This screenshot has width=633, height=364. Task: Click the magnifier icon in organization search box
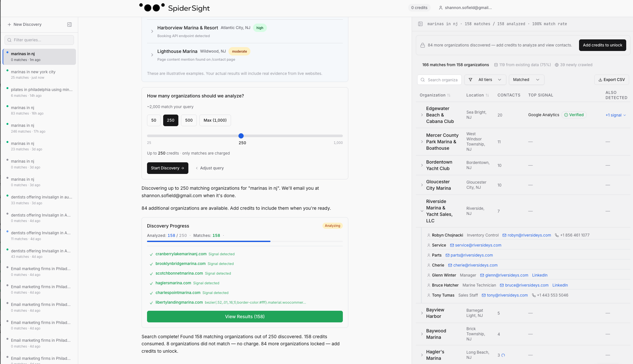click(423, 80)
